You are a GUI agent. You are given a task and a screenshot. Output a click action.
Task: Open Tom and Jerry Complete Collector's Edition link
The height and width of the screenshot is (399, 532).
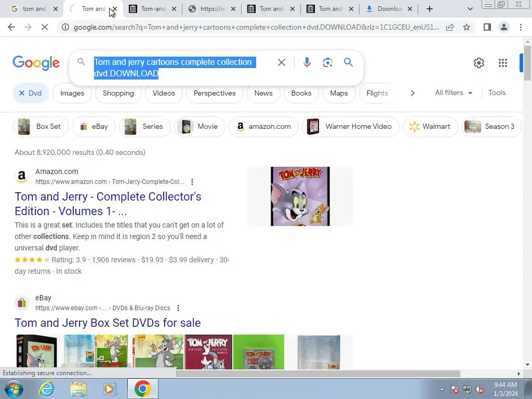click(108, 204)
